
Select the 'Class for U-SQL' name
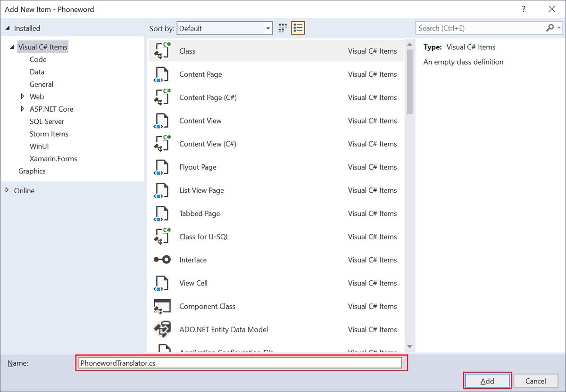click(x=204, y=237)
